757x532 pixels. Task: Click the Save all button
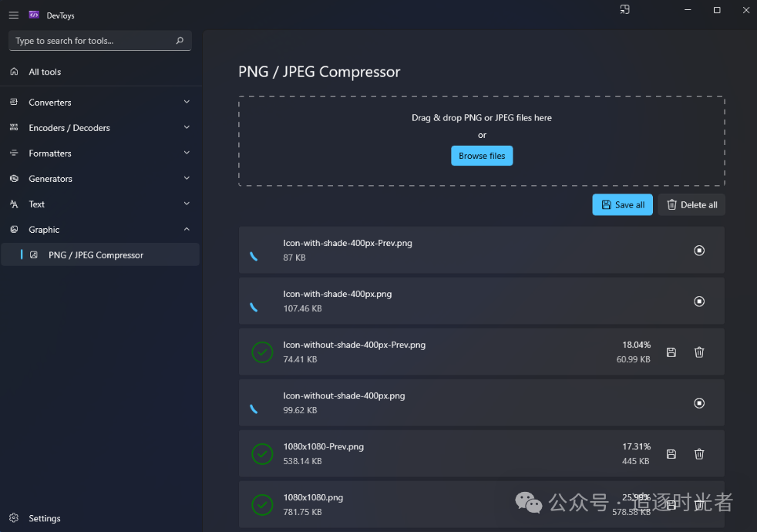tap(622, 204)
